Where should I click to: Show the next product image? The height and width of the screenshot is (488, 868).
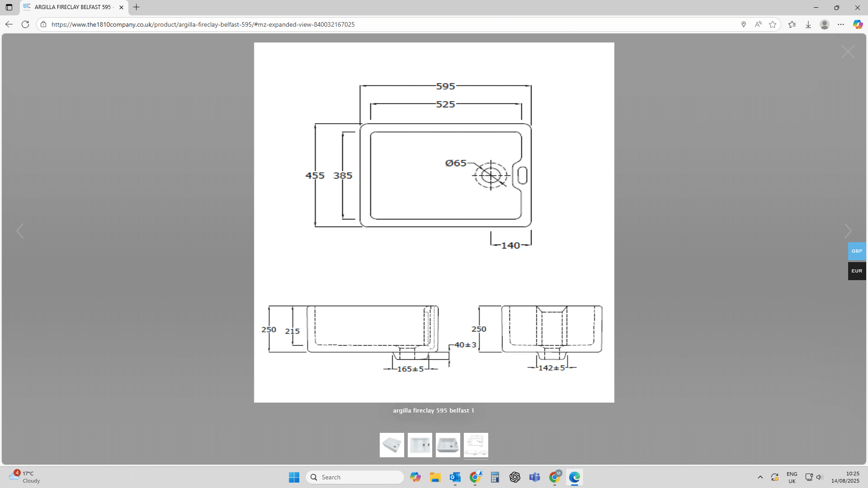(x=848, y=231)
